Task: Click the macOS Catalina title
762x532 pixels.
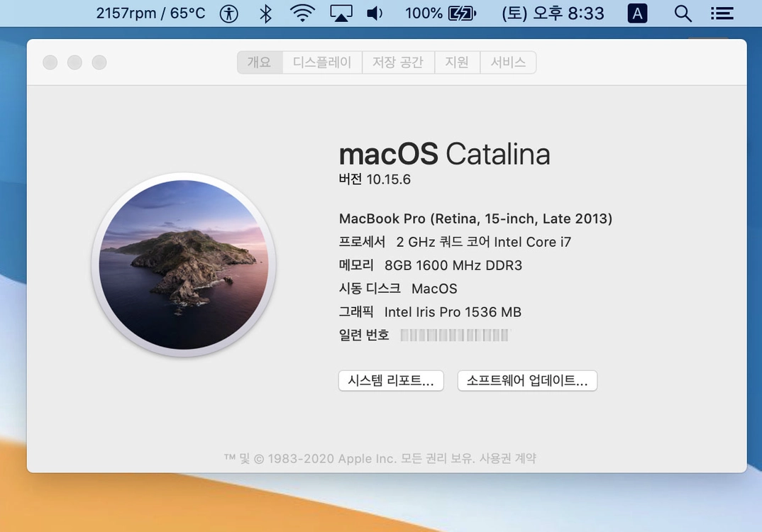Action: pos(444,154)
